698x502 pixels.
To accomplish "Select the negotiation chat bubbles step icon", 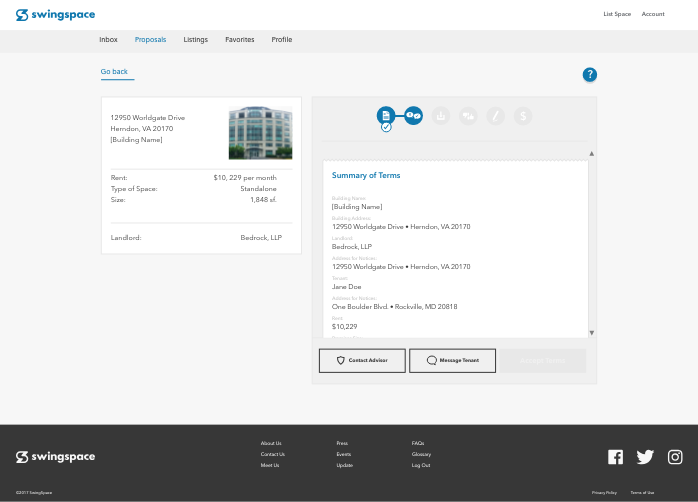I will 414,116.
